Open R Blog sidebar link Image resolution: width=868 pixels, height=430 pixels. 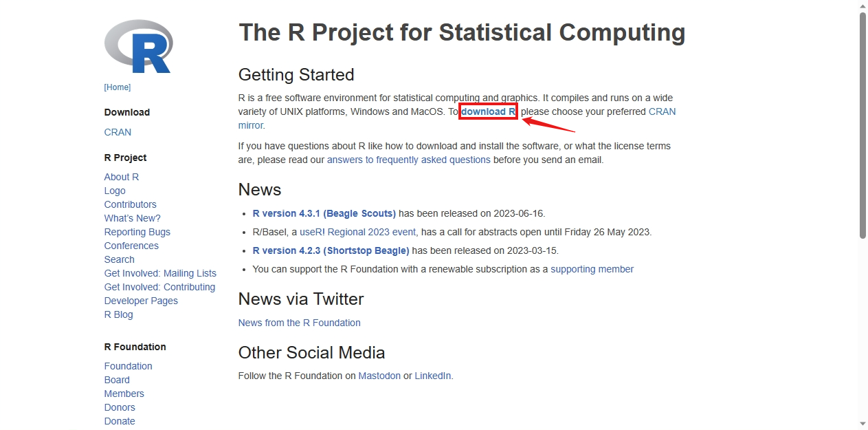point(119,314)
